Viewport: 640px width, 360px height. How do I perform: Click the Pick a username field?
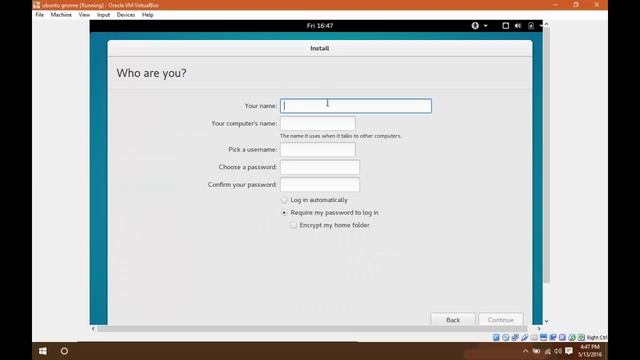pos(318,149)
